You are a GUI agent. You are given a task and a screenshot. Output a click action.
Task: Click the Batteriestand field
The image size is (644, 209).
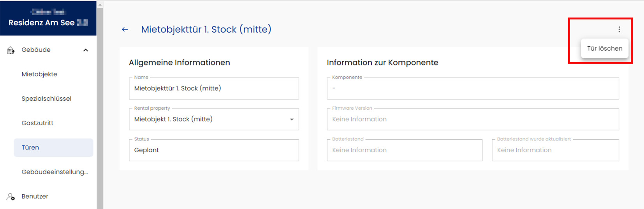tap(405, 150)
